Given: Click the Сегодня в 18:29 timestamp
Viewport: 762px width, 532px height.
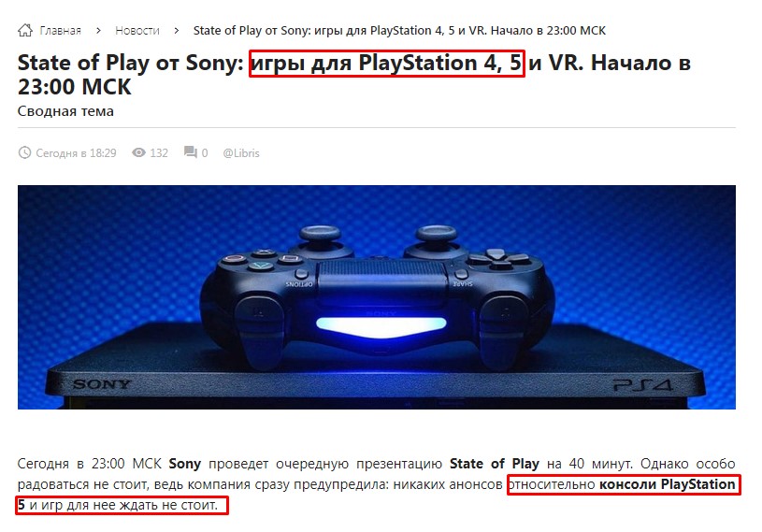Looking at the screenshot, I should click(77, 153).
